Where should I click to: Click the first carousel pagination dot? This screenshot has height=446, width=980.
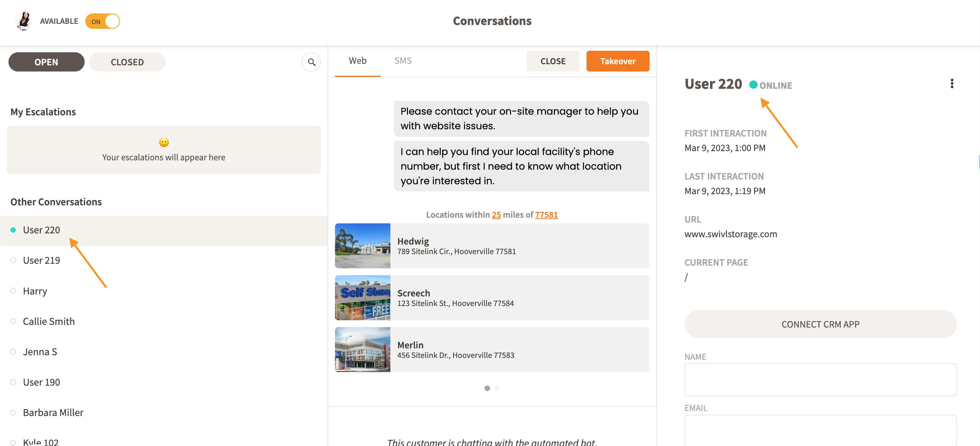pyautogui.click(x=487, y=388)
